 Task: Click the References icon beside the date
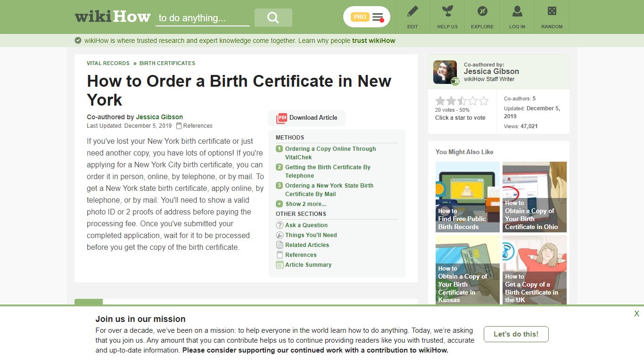[x=179, y=126]
